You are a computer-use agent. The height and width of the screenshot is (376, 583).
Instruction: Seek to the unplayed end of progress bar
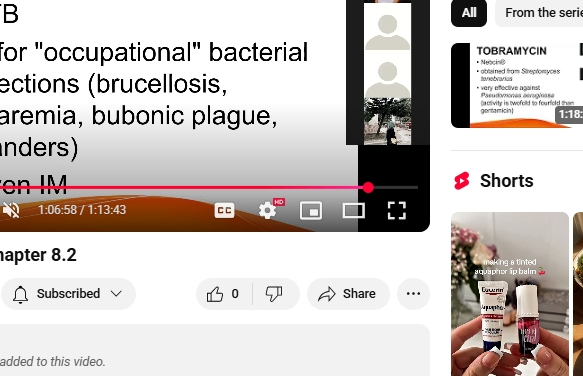point(396,187)
